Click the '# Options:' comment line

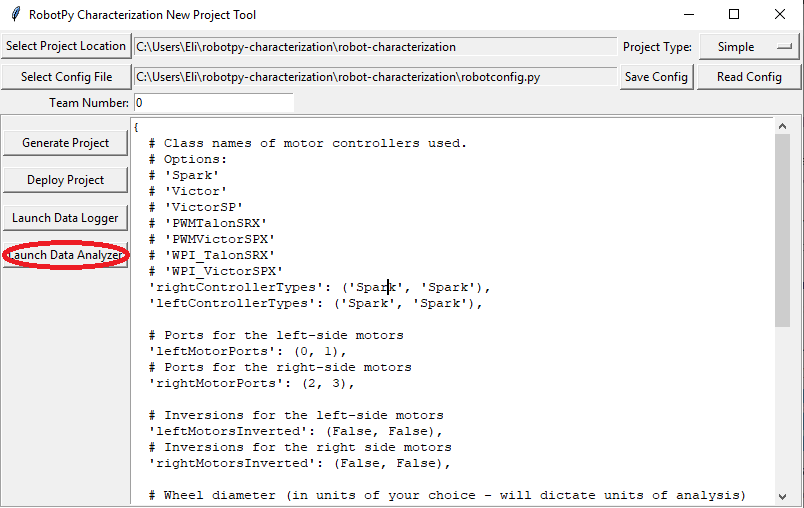click(x=188, y=159)
